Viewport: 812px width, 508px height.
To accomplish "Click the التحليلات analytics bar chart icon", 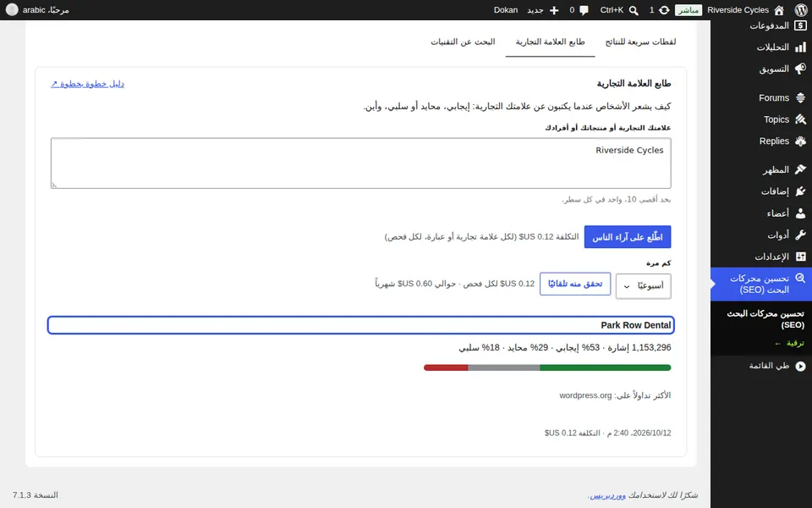I will click(800, 47).
